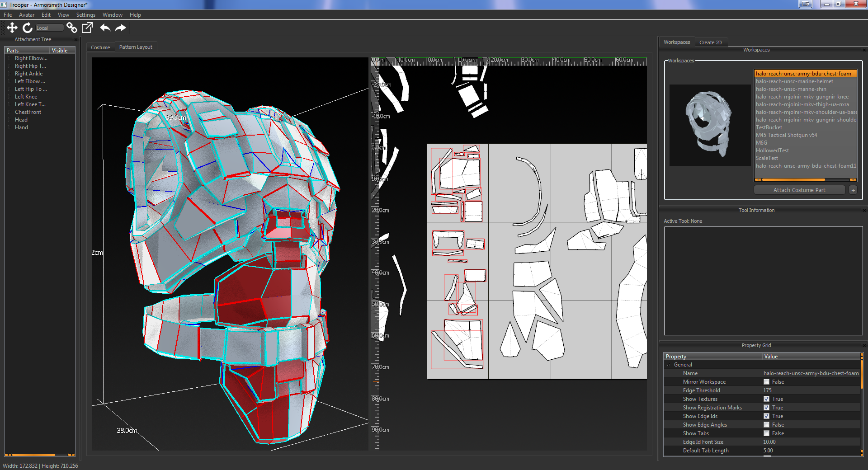Uncheck the Show Textures checkbox

766,399
